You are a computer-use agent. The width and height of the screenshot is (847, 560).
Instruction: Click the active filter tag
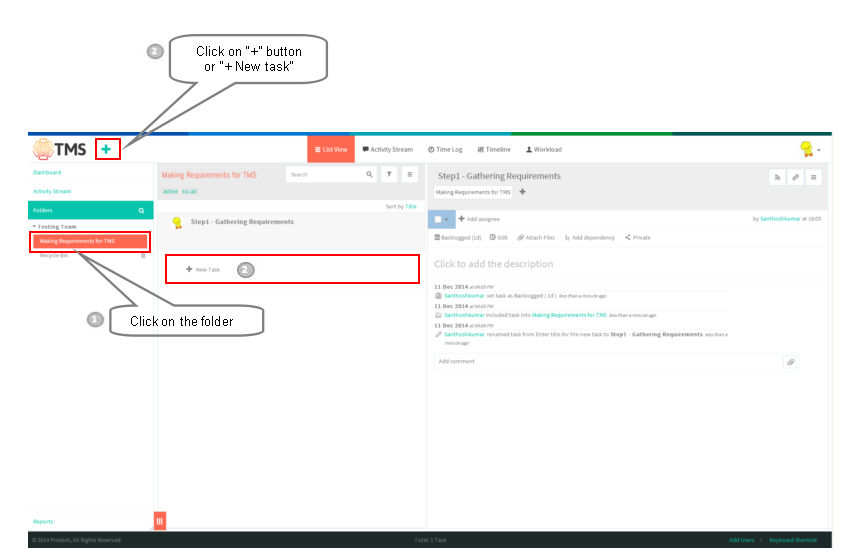(171, 192)
